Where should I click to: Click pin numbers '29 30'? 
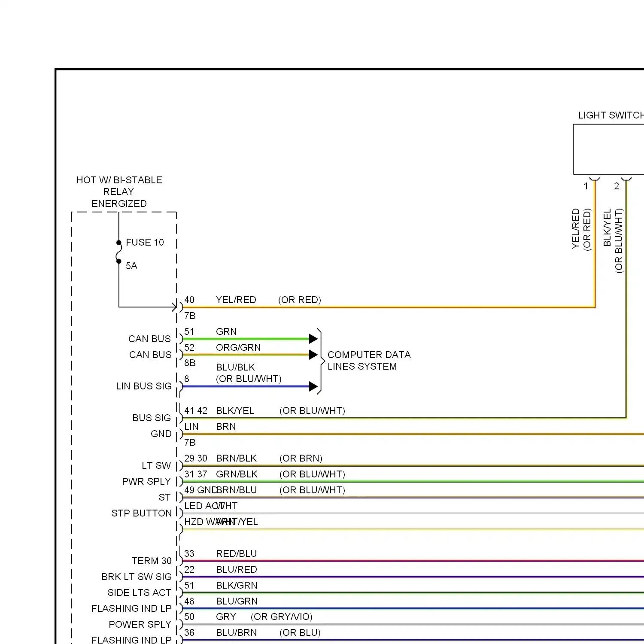coord(196,458)
